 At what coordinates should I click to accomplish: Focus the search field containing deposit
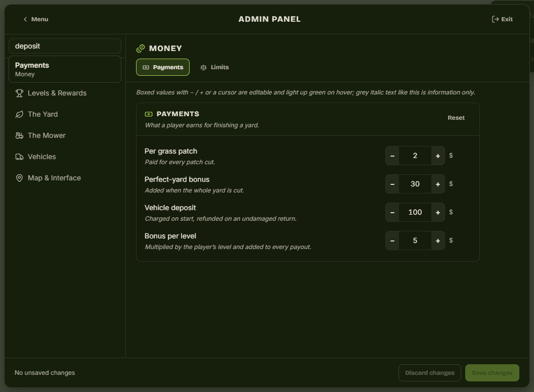point(65,46)
